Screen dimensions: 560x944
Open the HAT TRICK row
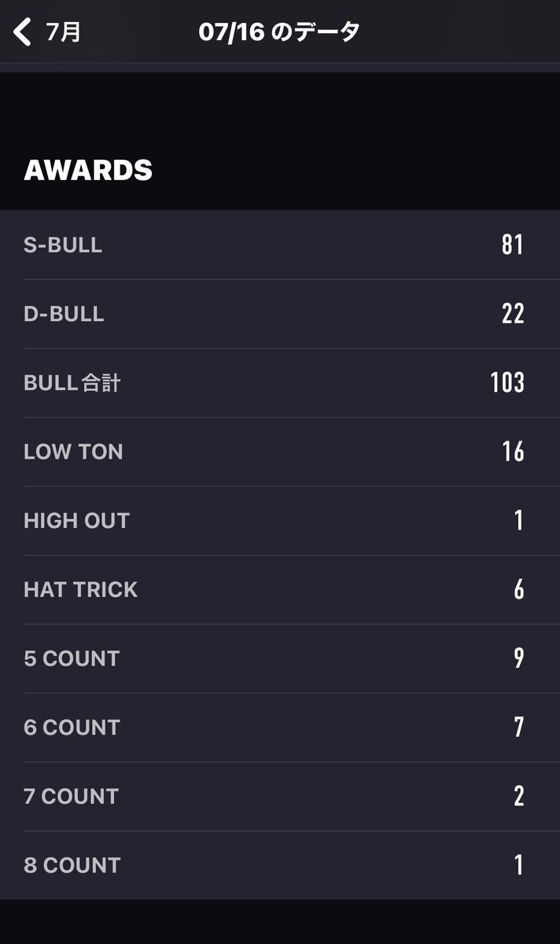[280, 590]
